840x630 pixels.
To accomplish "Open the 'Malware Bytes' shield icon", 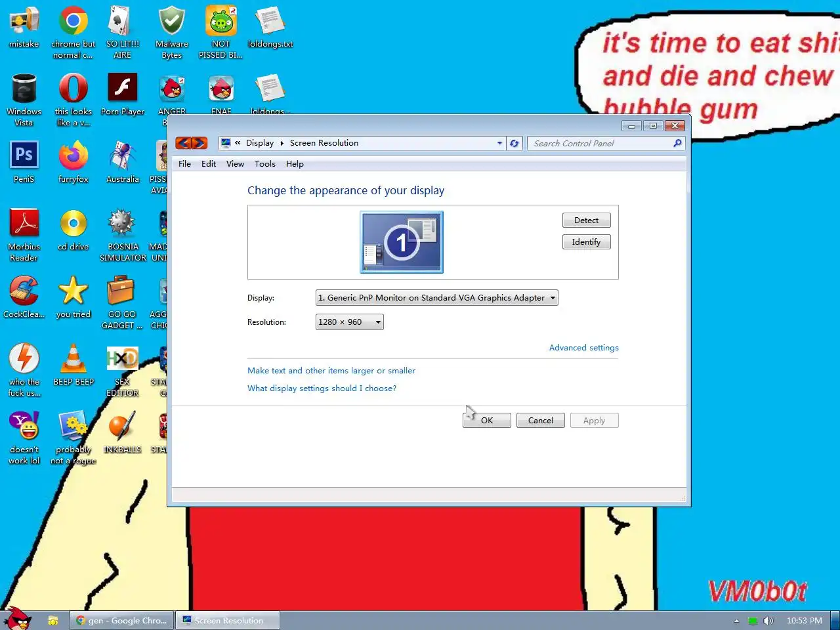I will pyautogui.click(x=172, y=33).
